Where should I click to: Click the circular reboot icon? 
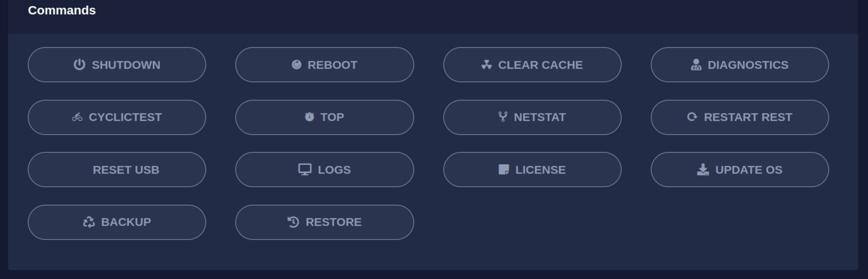(297, 65)
